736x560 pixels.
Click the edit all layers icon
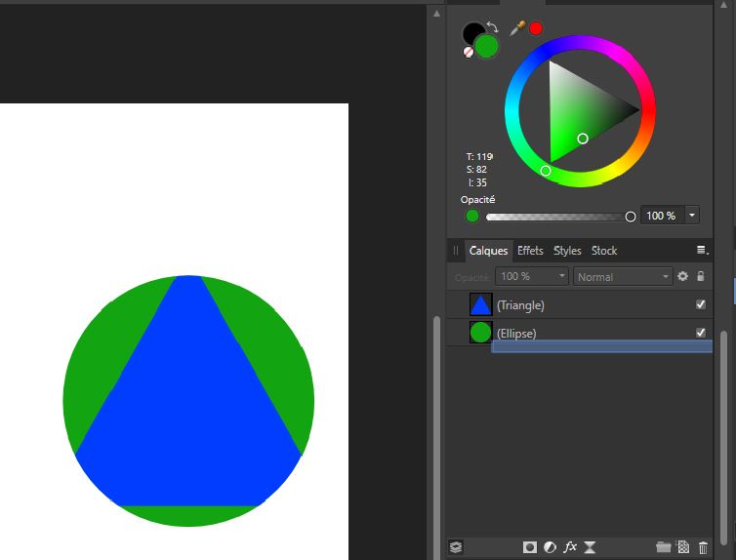(456, 547)
